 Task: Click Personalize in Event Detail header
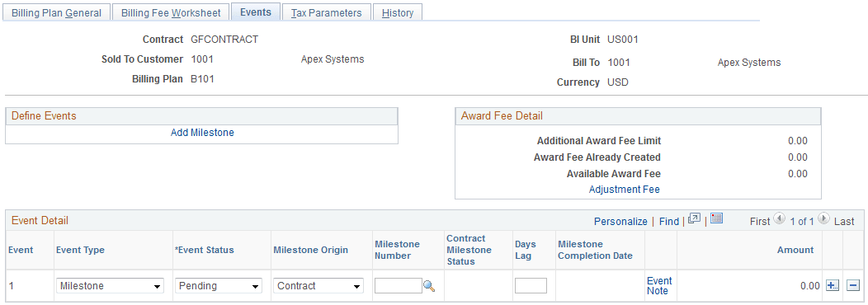[x=620, y=222]
